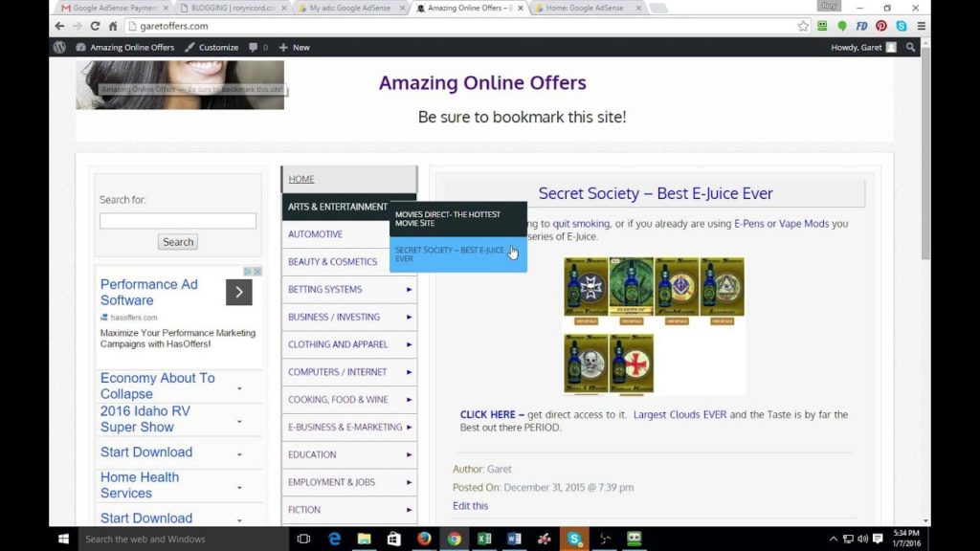Click the page vertical scrollbar
980x551 pixels.
(925, 152)
